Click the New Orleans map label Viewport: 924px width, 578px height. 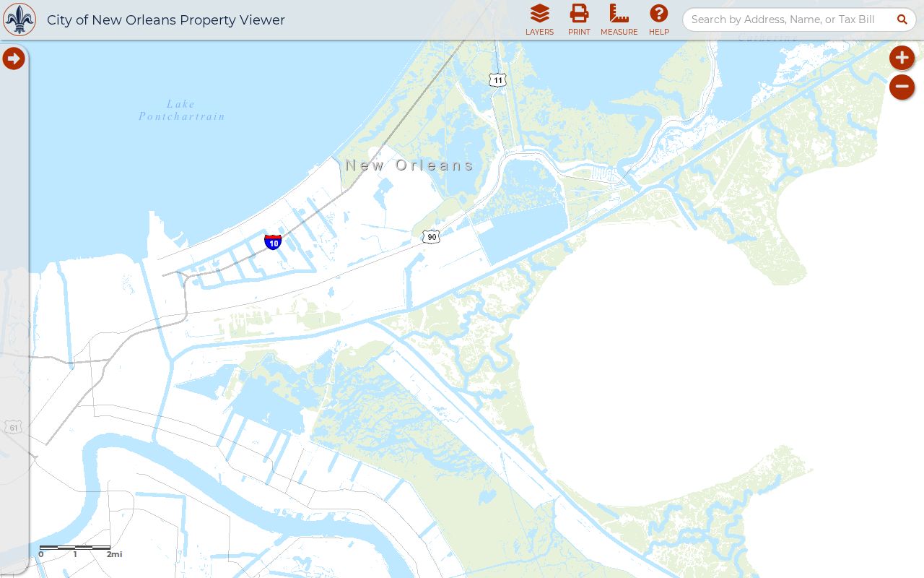click(x=409, y=165)
